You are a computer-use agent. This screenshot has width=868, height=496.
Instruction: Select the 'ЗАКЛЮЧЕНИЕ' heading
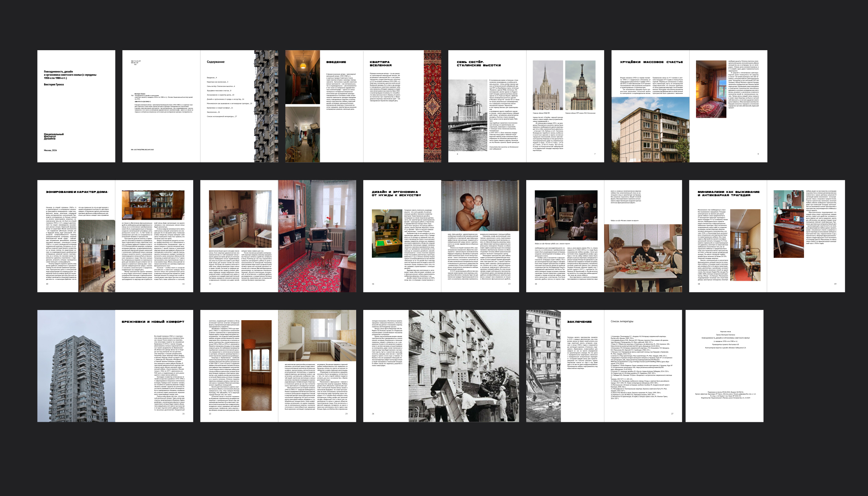point(579,322)
